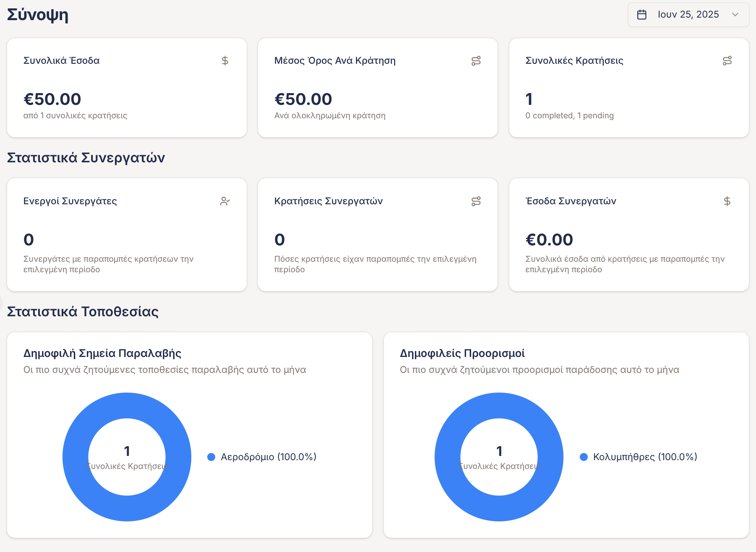Click the '0 completed, 1 pending' text
The image size is (756, 552).
(x=569, y=115)
